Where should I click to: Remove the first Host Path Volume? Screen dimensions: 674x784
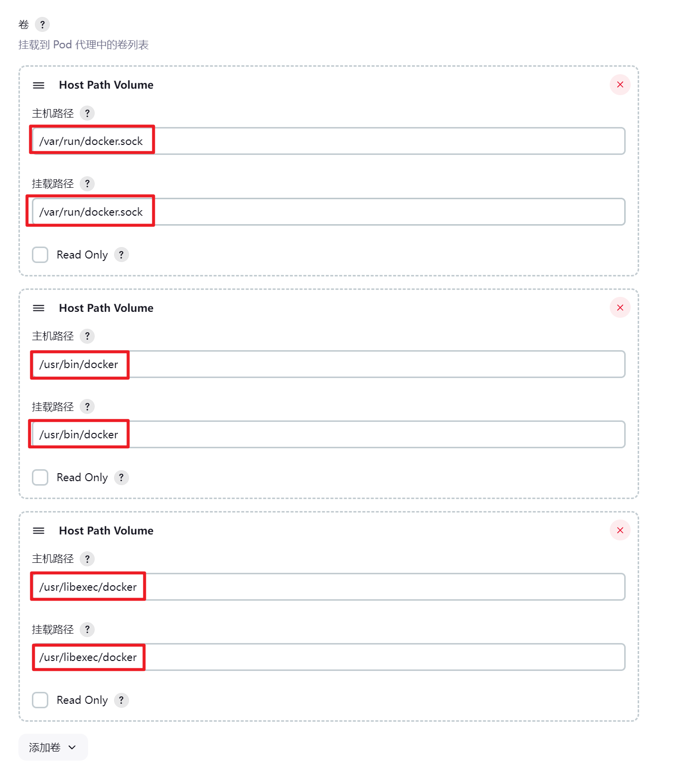(x=620, y=85)
